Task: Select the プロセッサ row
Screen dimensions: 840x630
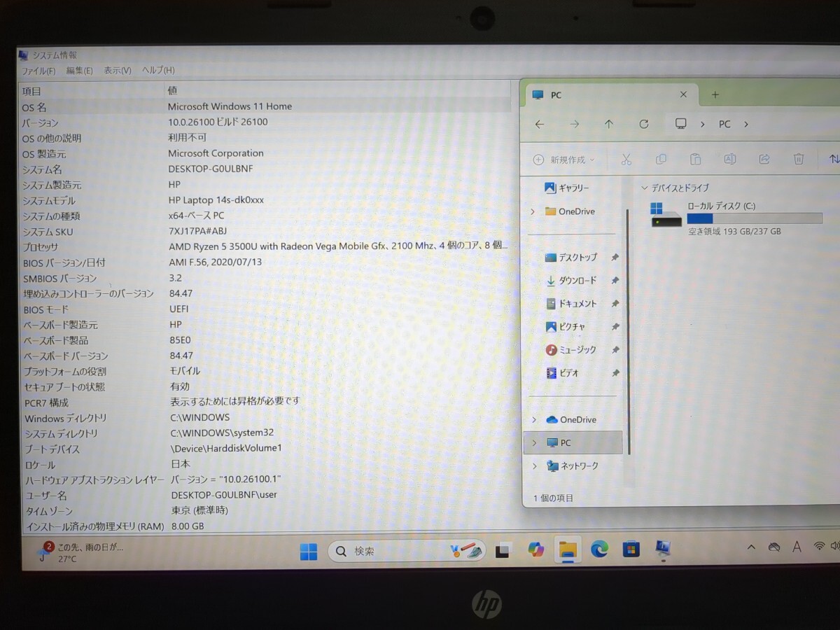Action: pos(265,246)
